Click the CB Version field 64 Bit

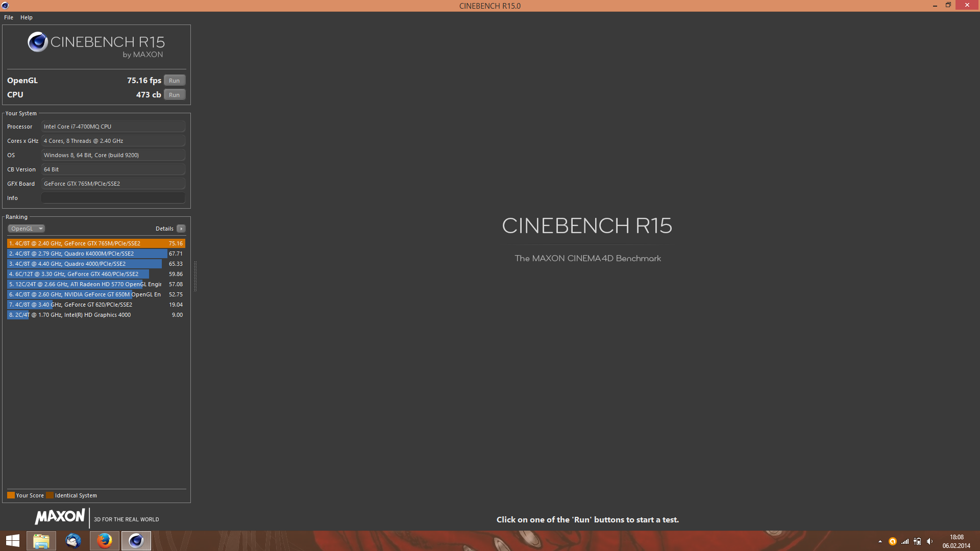(x=113, y=169)
